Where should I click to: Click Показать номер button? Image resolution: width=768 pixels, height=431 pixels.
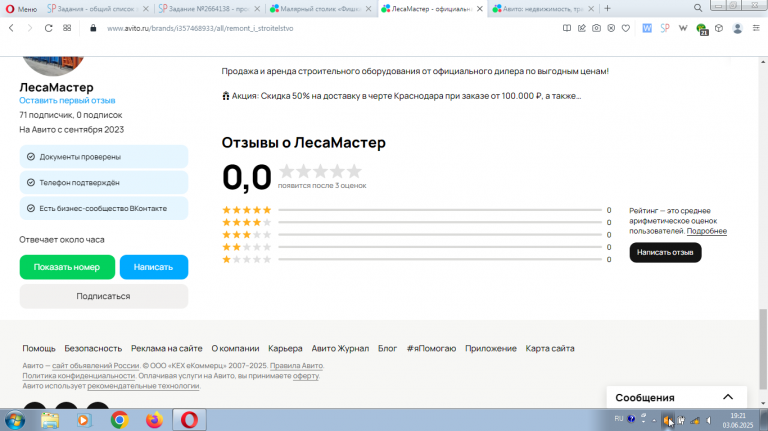pyautogui.click(x=67, y=267)
